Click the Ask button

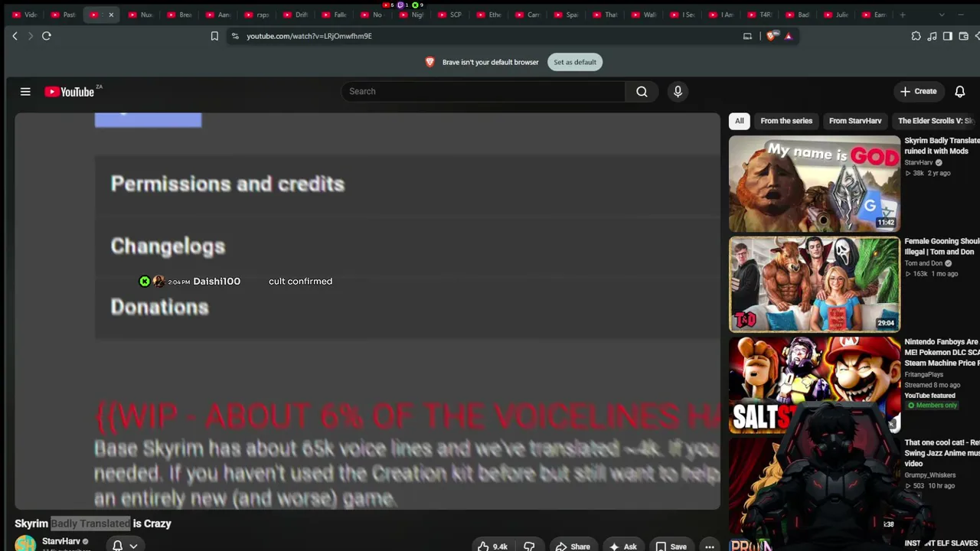(x=622, y=546)
